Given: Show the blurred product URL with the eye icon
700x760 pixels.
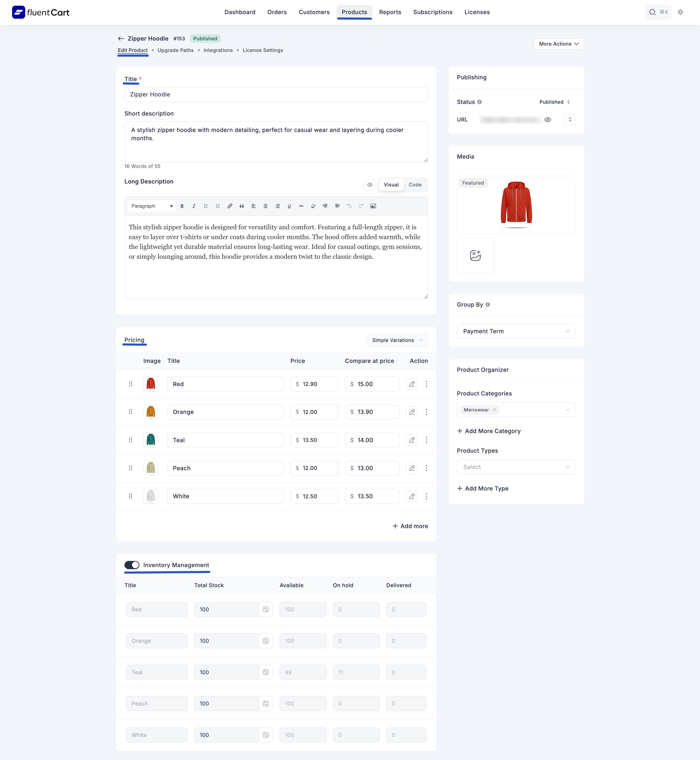Looking at the screenshot, I should pyautogui.click(x=548, y=119).
